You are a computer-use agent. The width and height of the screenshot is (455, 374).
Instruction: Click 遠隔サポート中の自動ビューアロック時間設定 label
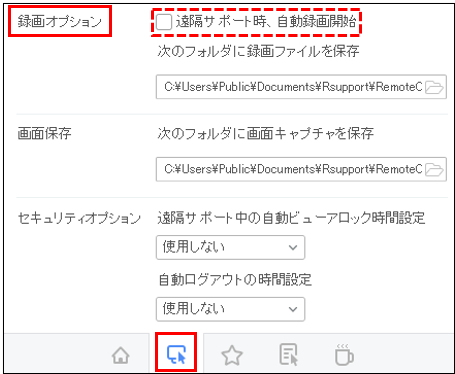click(291, 218)
